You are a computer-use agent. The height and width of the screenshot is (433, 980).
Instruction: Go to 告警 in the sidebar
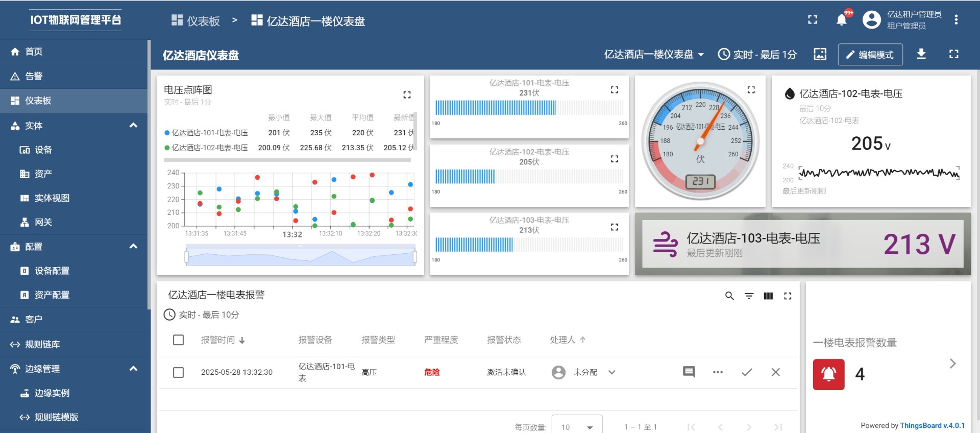[x=34, y=76]
